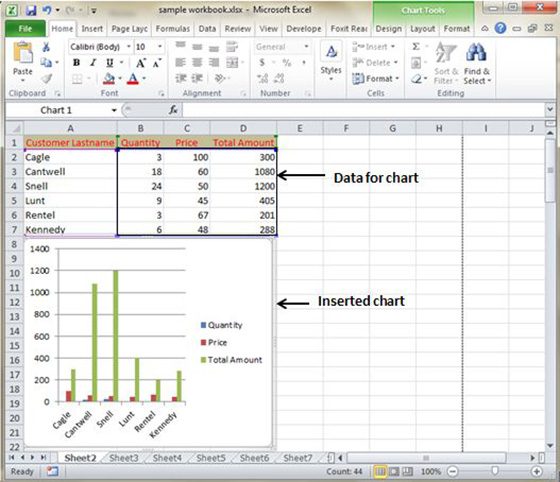The image size is (560, 482).
Task: Switch to the Insert tab
Action: [x=92, y=29]
